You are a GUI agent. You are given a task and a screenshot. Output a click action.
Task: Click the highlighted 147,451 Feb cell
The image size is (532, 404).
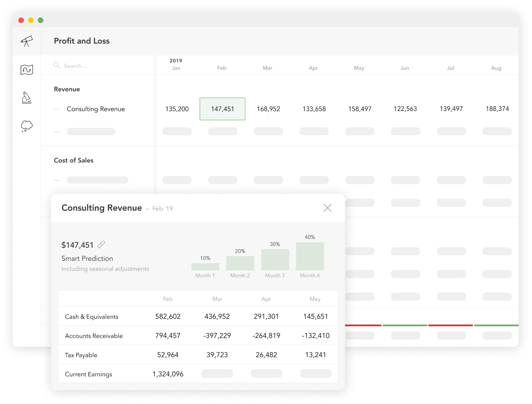pyautogui.click(x=222, y=109)
